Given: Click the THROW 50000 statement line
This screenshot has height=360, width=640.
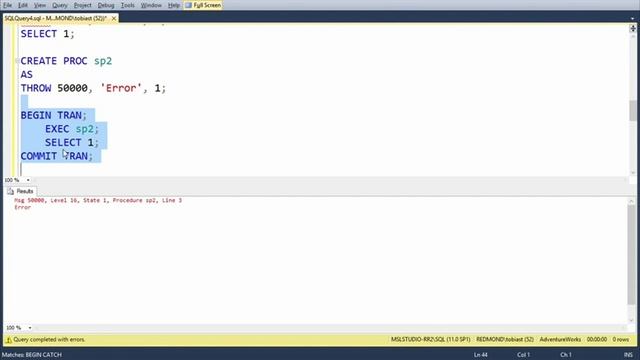Looking at the screenshot, I should coord(93,88).
